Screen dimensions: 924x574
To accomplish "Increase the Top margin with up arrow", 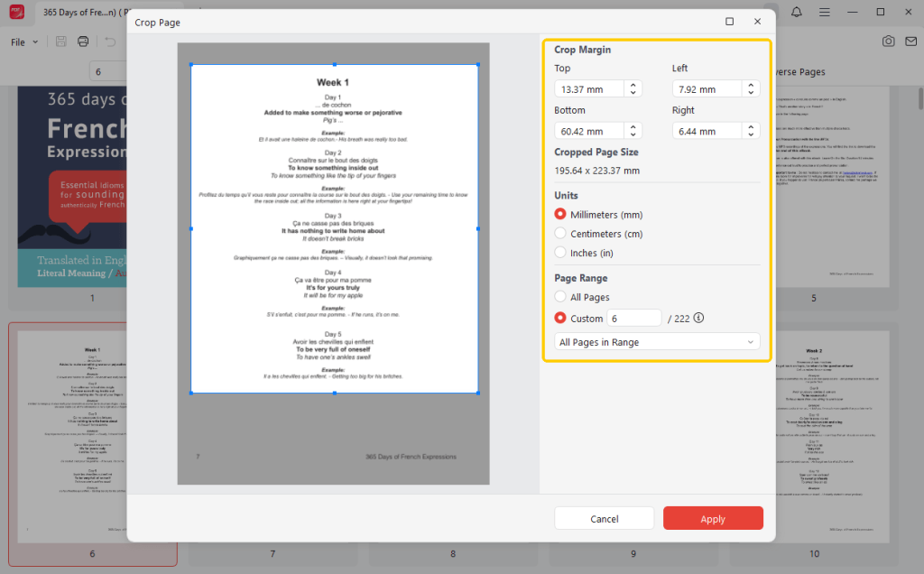I will click(633, 85).
